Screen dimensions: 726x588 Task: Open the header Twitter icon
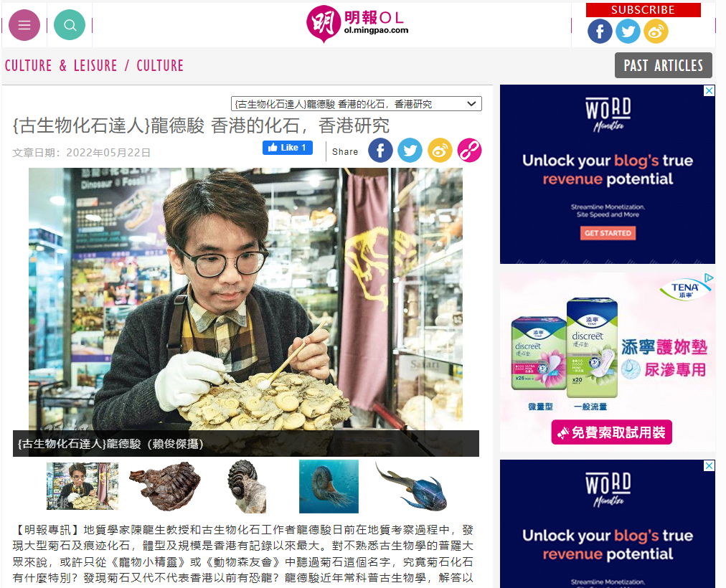628,32
